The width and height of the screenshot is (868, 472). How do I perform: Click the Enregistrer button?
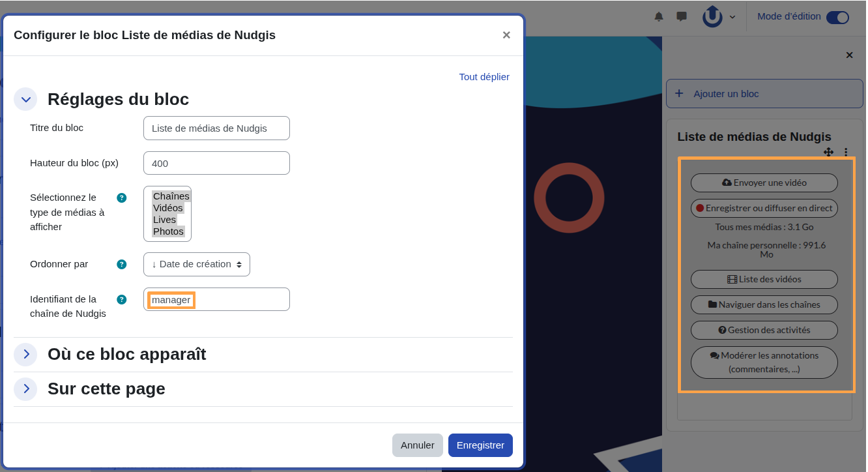(x=480, y=445)
